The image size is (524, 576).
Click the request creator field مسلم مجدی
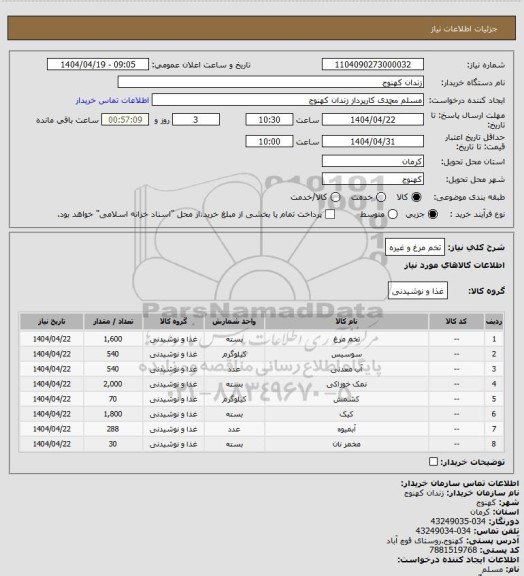(288, 100)
